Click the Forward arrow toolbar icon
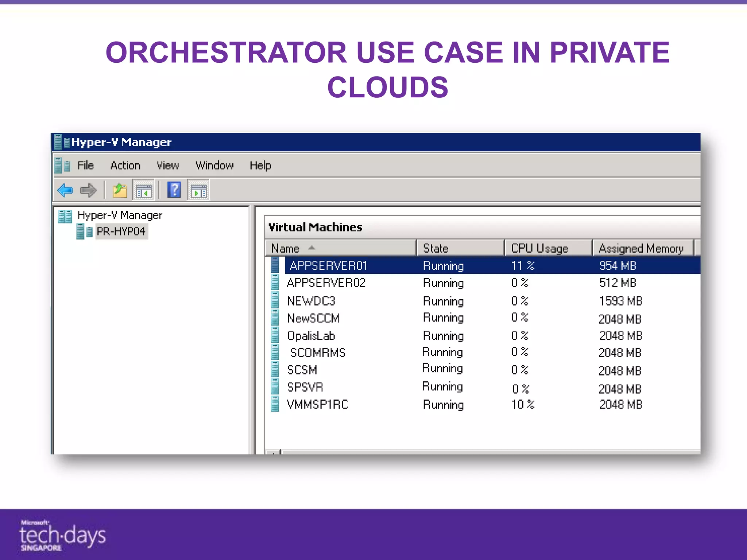 pos(88,190)
